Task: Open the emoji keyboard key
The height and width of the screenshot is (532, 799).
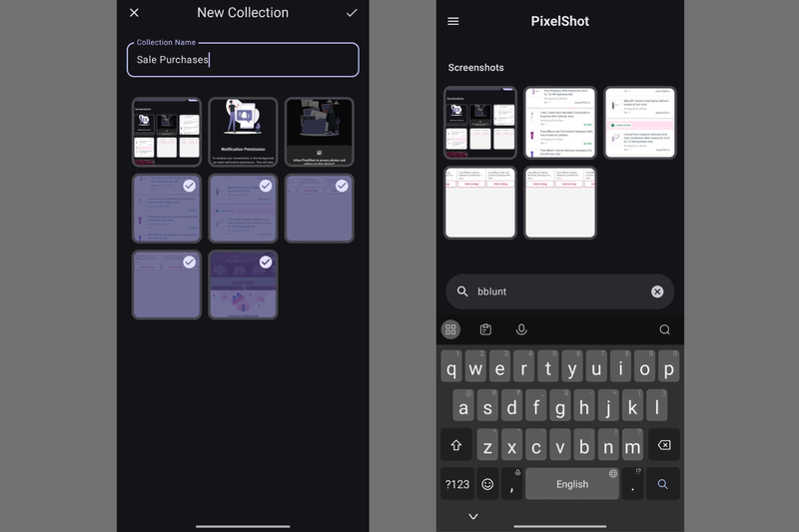Action: click(x=487, y=484)
